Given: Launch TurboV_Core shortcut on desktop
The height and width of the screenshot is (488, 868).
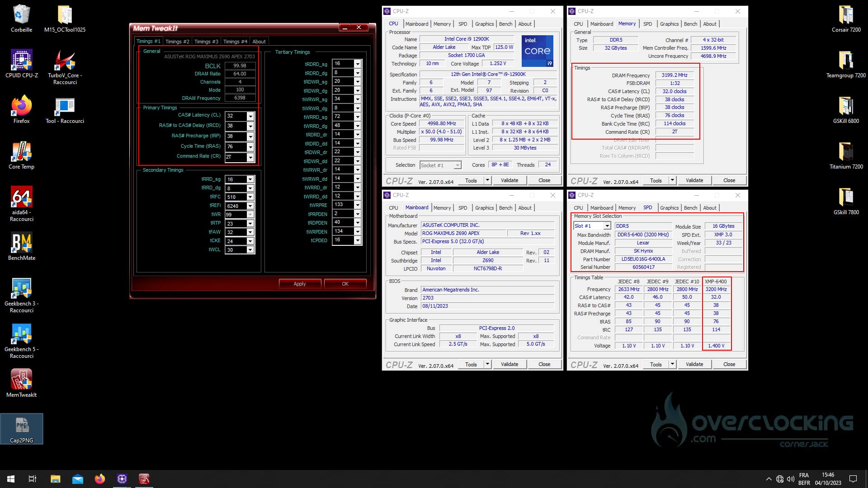Looking at the screenshot, I should click(65, 68).
